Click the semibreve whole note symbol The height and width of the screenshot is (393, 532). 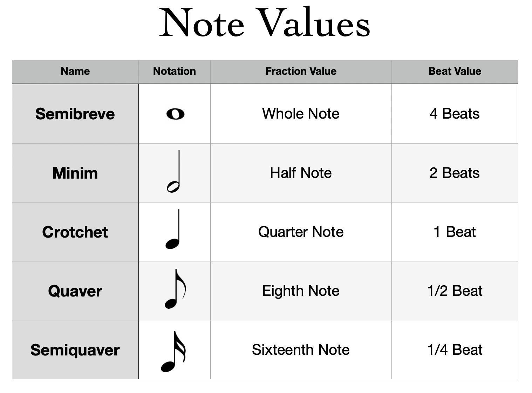point(175,114)
